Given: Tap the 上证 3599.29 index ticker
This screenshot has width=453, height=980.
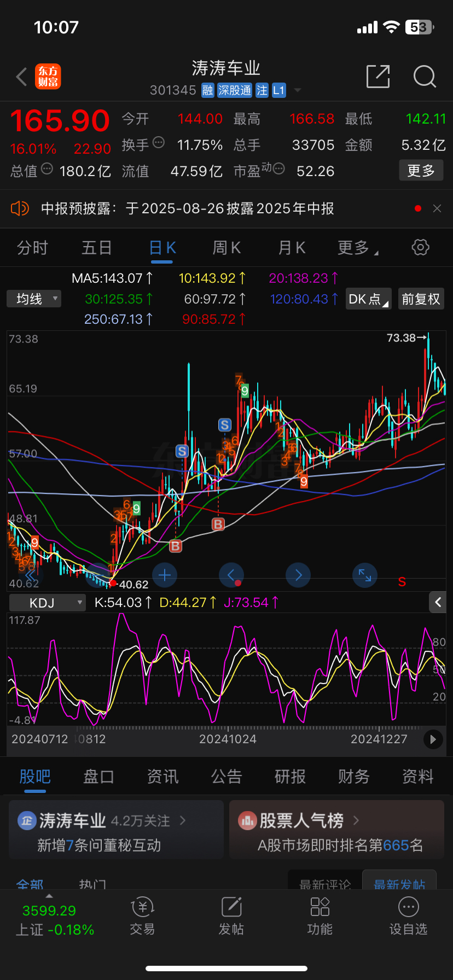Looking at the screenshot, I should click(54, 920).
